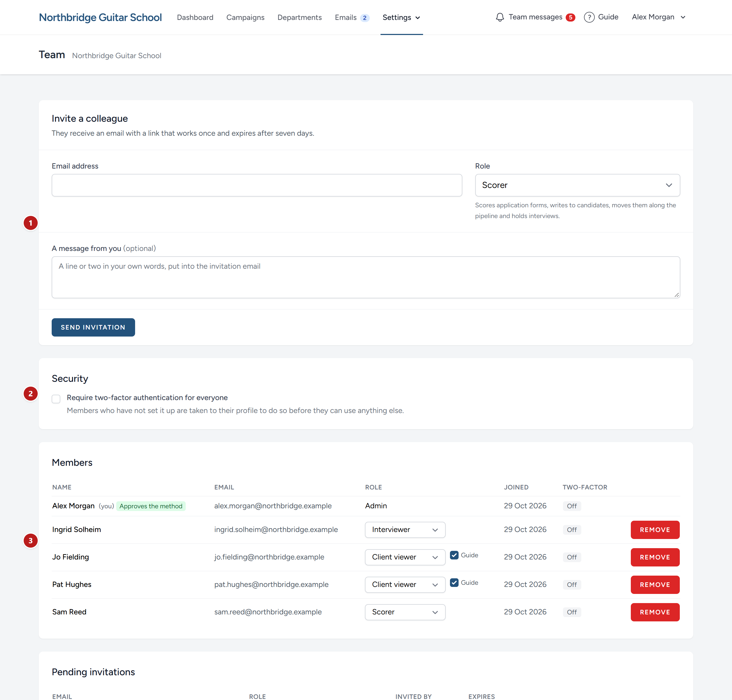Change Pat Hughes's role dropdown
The image size is (732, 700).
(x=405, y=584)
